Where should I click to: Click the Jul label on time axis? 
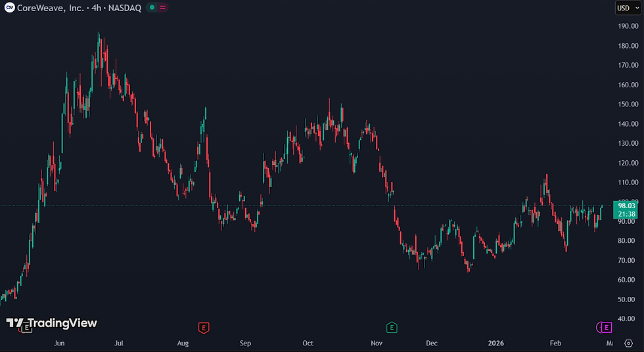[x=119, y=343]
